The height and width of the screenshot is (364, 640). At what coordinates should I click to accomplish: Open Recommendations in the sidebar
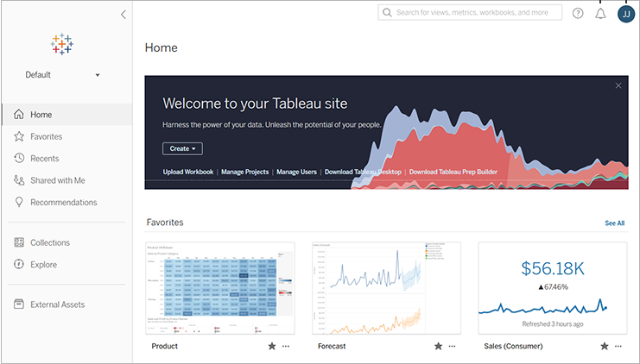pos(67,203)
